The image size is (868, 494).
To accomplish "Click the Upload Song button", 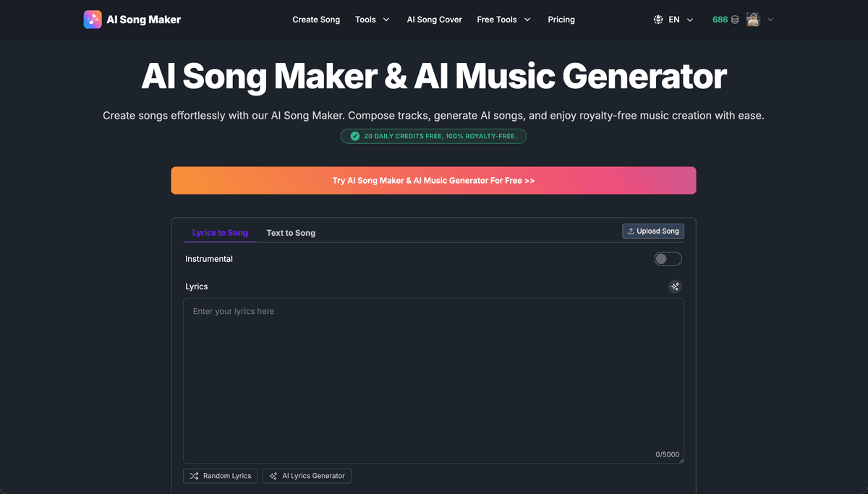I will click(653, 231).
